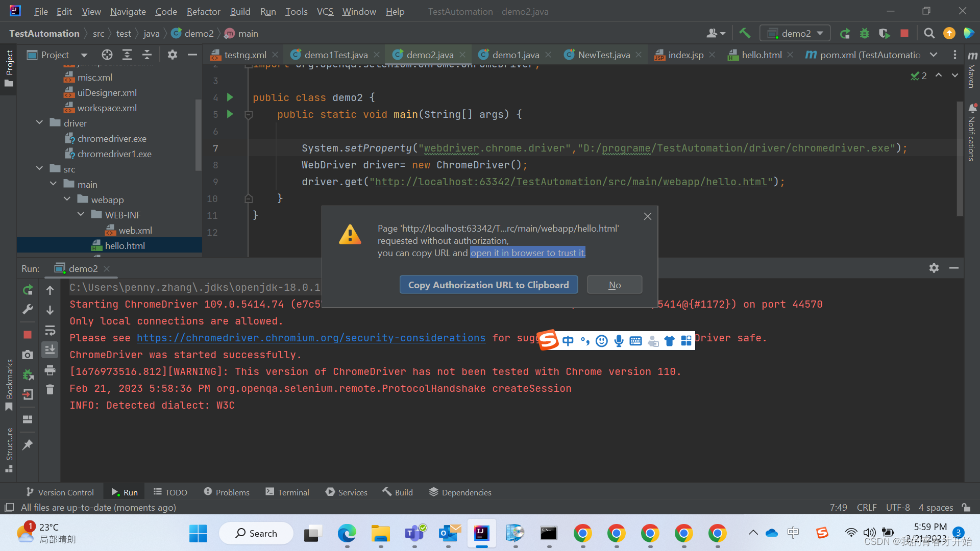The image size is (980, 551).
Task: Expand all in Project panel
Action: click(x=127, y=55)
